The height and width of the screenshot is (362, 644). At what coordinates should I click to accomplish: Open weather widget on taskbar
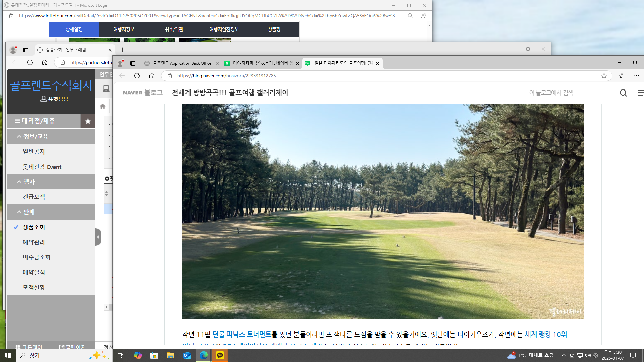530,355
